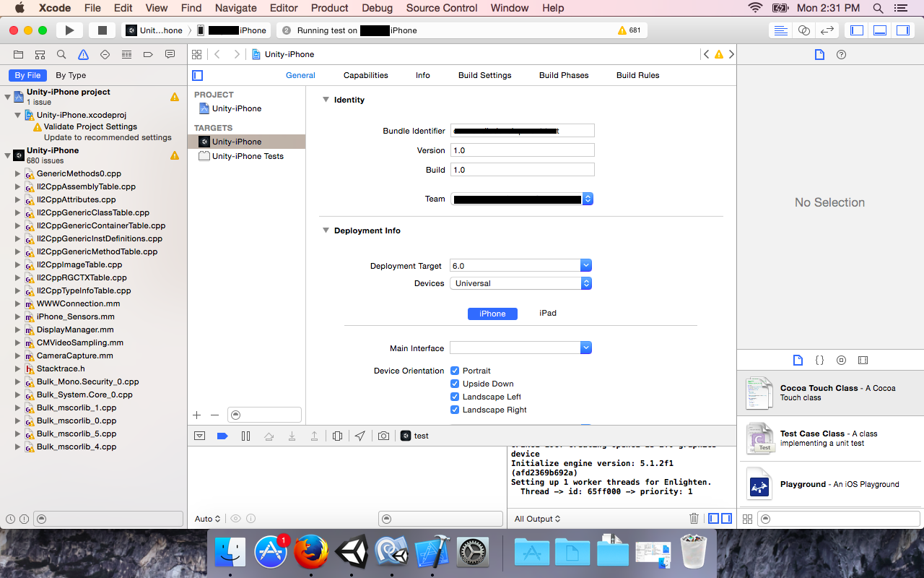The image size is (924, 578).
Task: Open the Product menu
Action: [x=330, y=8]
